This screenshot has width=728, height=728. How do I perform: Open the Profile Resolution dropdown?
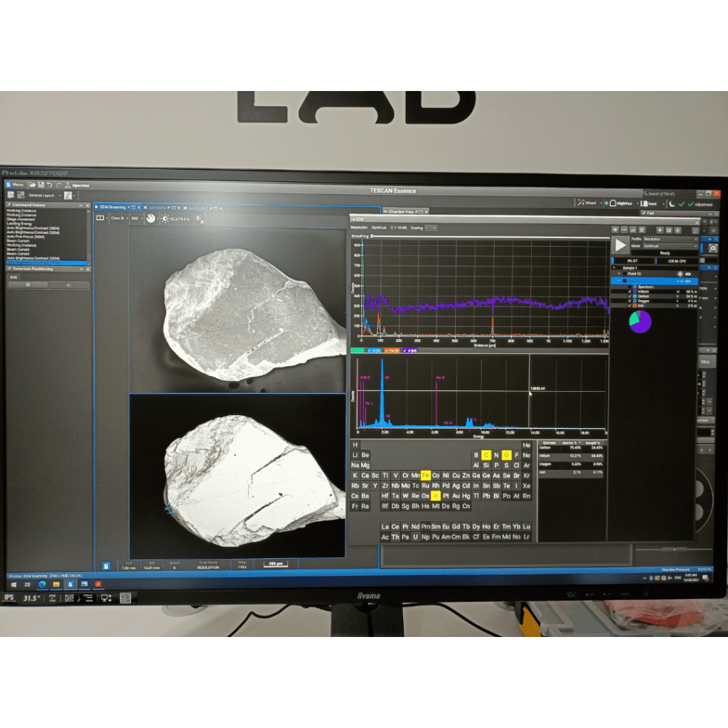tap(670, 239)
